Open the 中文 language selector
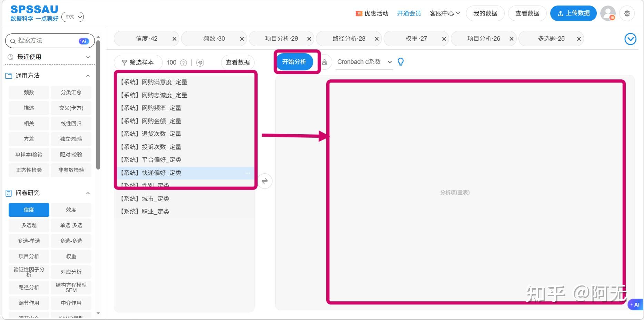The width and height of the screenshot is (644, 320). [72, 17]
